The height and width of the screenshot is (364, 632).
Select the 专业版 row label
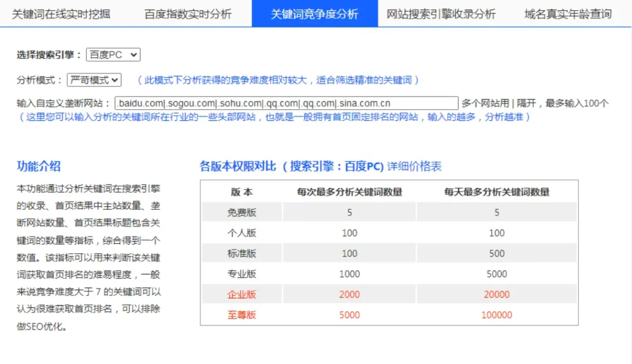[242, 274]
